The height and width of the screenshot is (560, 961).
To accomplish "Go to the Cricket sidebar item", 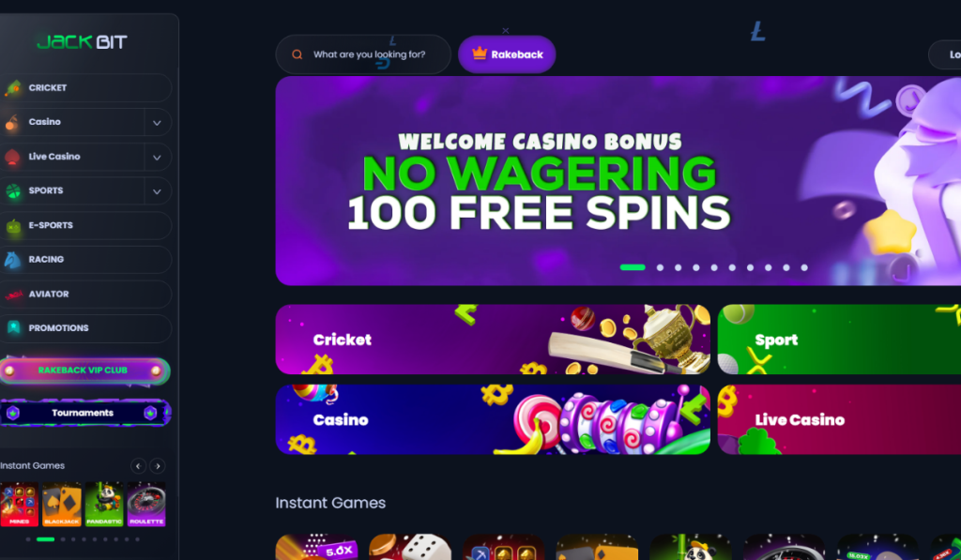I will click(85, 87).
